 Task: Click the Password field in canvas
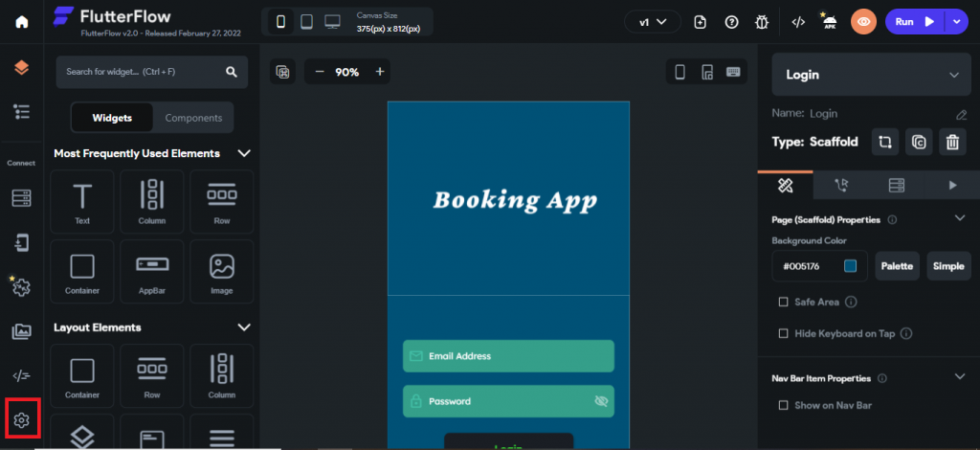pos(508,401)
